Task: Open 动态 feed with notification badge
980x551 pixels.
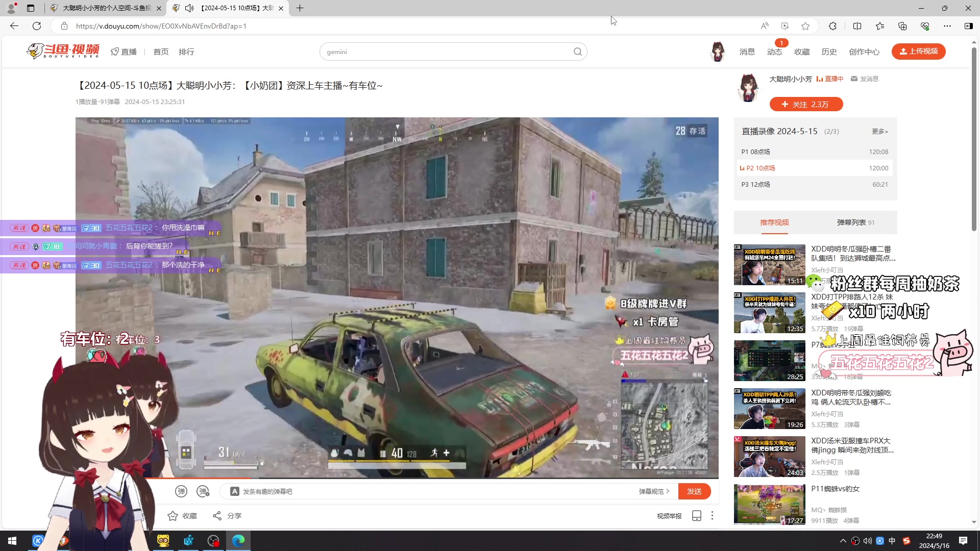Action: click(x=775, y=52)
